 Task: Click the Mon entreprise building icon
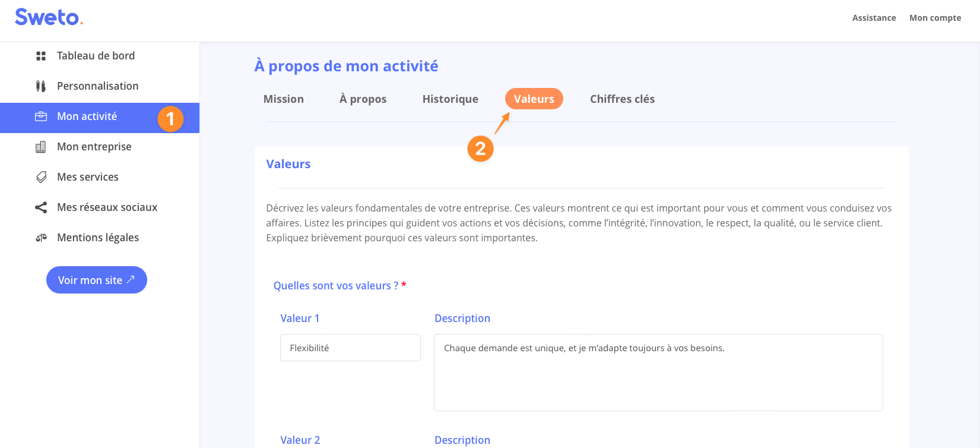point(41,147)
